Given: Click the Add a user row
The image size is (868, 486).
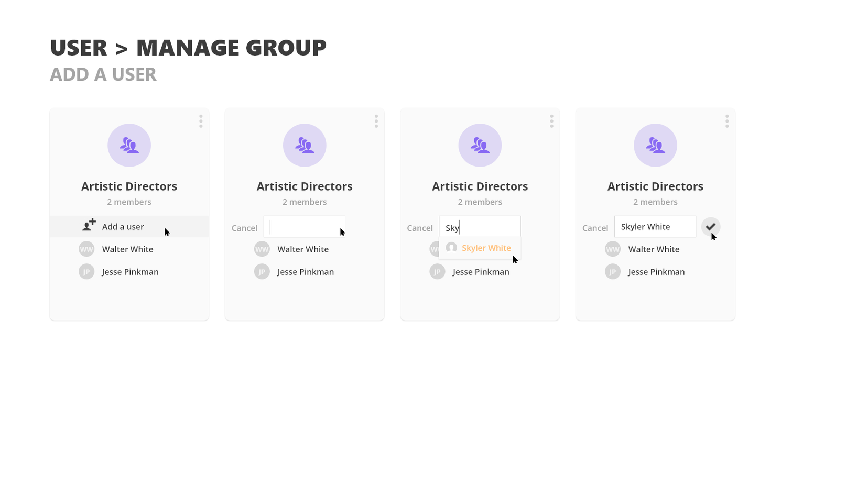Looking at the screenshot, I should coord(129,227).
